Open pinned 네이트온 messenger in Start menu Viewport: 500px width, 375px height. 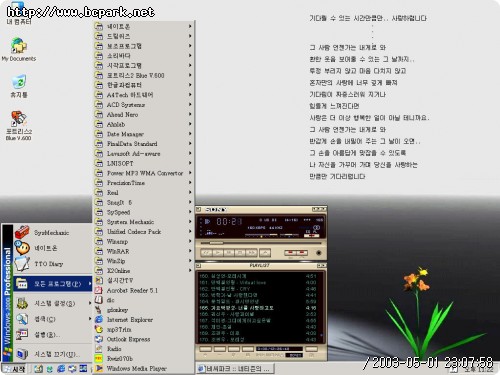coord(53,248)
